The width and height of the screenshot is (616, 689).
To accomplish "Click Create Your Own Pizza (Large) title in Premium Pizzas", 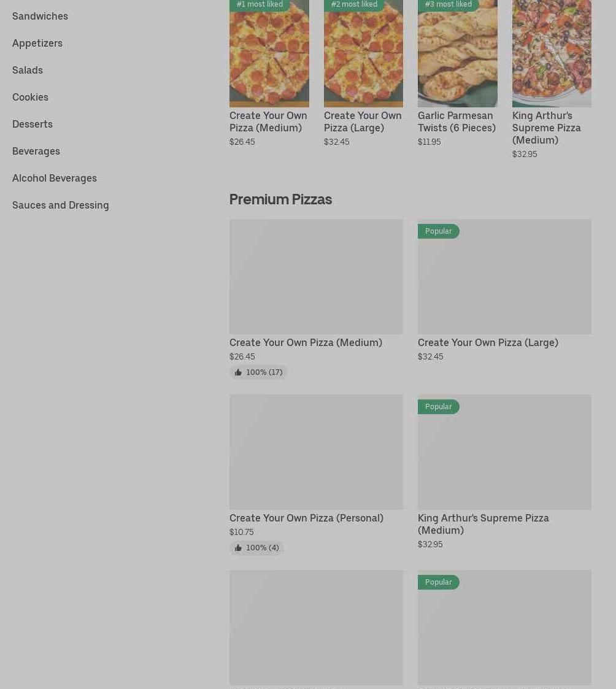I will point(488,342).
